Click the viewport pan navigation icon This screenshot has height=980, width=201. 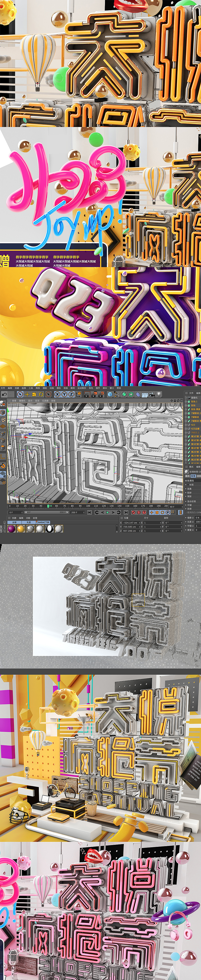[172, 400]
